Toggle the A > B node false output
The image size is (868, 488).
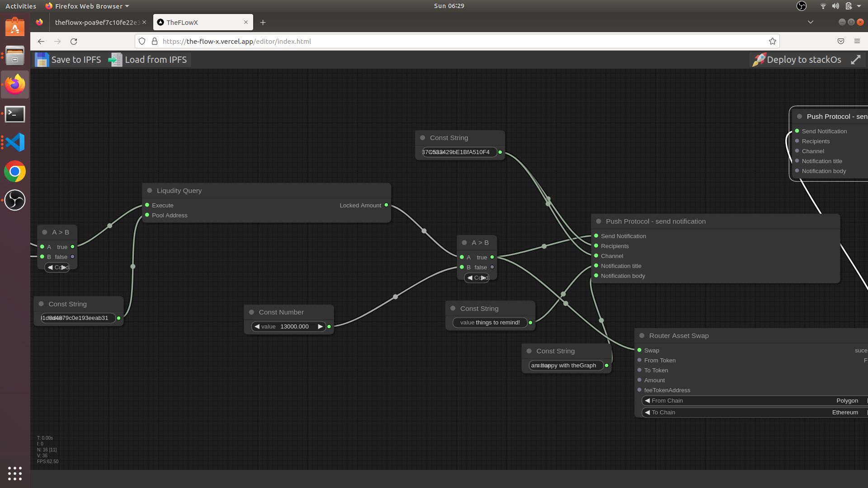pyautogui.click(x=72, y=256)
